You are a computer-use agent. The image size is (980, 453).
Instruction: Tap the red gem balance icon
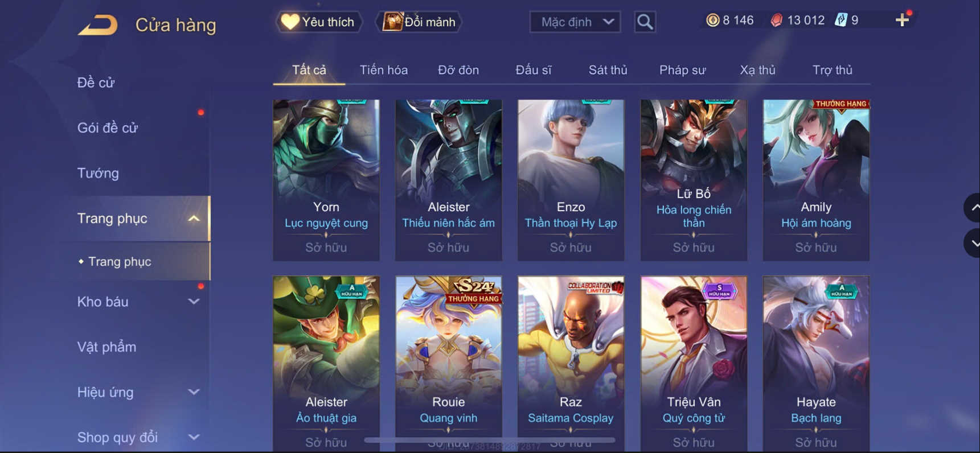776,20
